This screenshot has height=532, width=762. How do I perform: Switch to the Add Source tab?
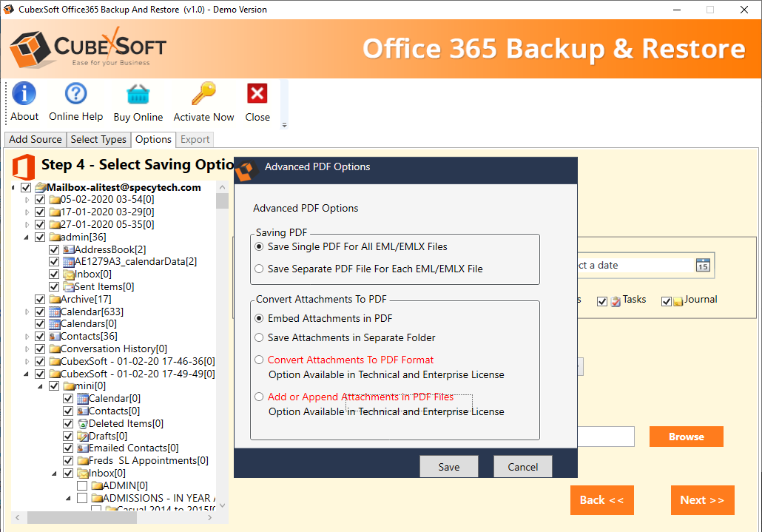(35, 140)
